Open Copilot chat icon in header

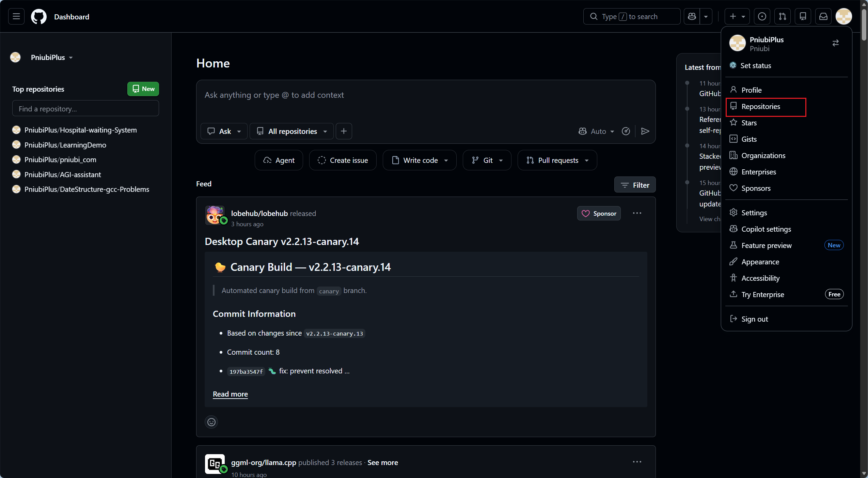pyautogui.click(x=692, y=16)
